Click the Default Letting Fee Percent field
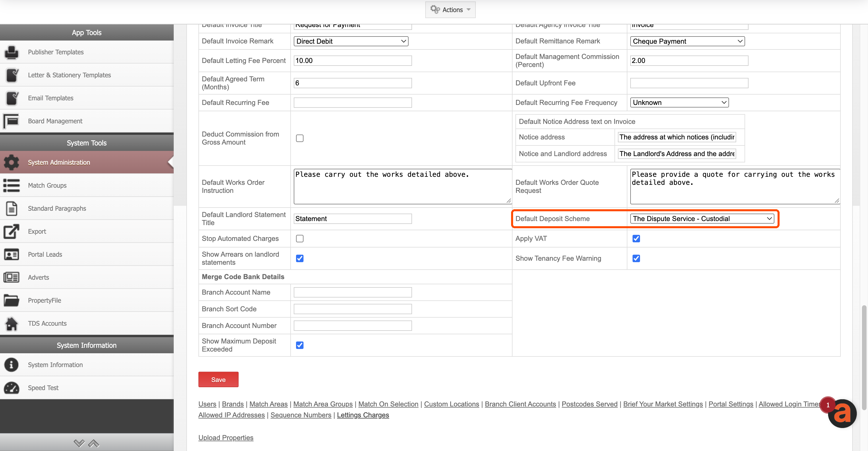868x451 pixels. pyautogui.click(x=353, y=61)
